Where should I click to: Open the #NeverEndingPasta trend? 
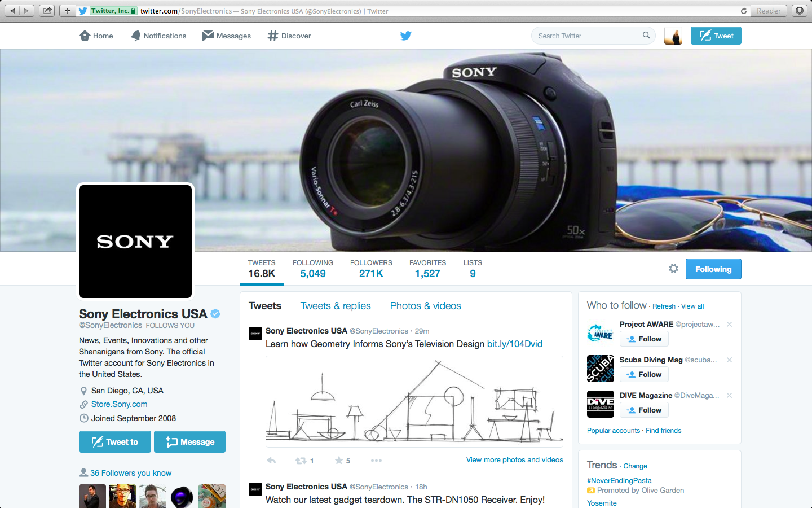pyautogui.click(x=619, y=481)
